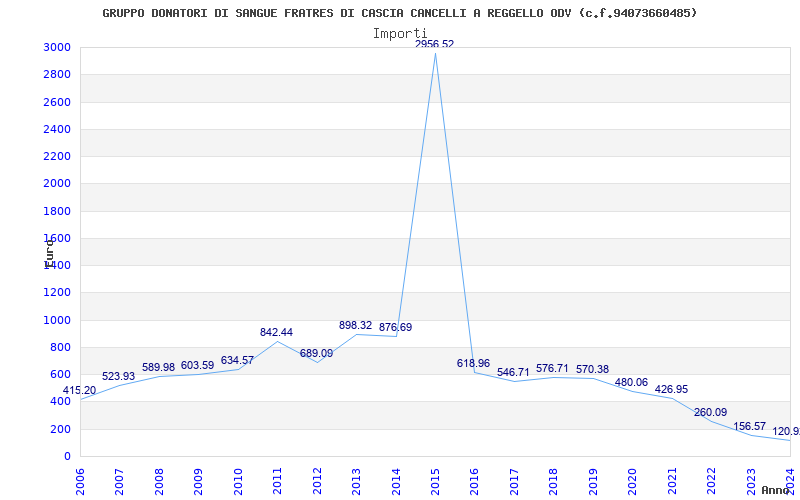Select the 2800 y-axis tick label
The height and width of the screenshot is (500, 800).
(x=57, y=74)
